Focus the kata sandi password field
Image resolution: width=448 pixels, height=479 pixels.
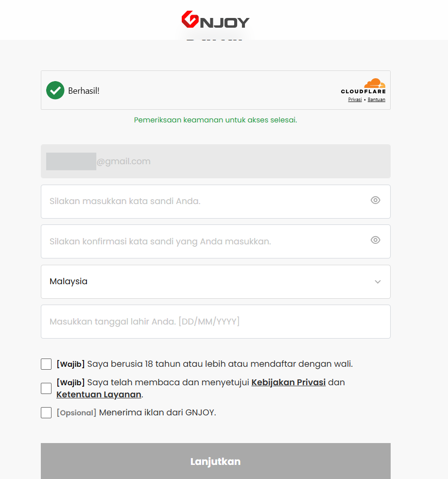pyautogui.click(x=216, y=202)
